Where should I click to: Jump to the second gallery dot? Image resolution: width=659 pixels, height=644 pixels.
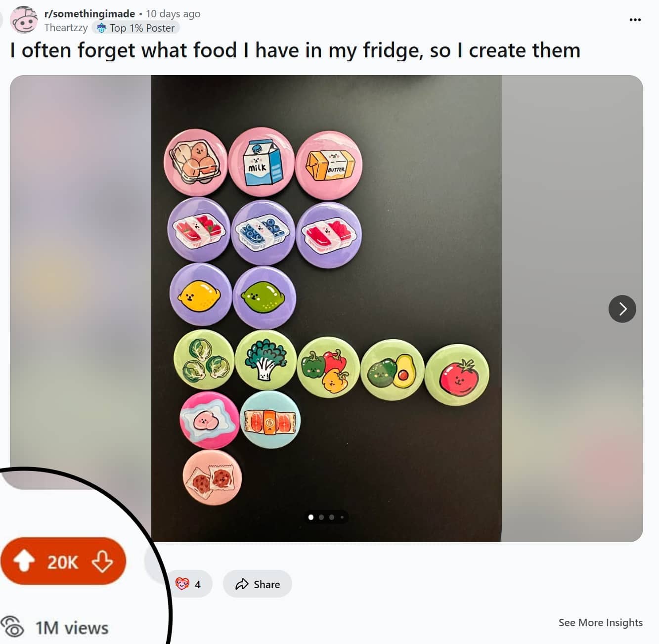pyautogui.click(x=321, y=517)
